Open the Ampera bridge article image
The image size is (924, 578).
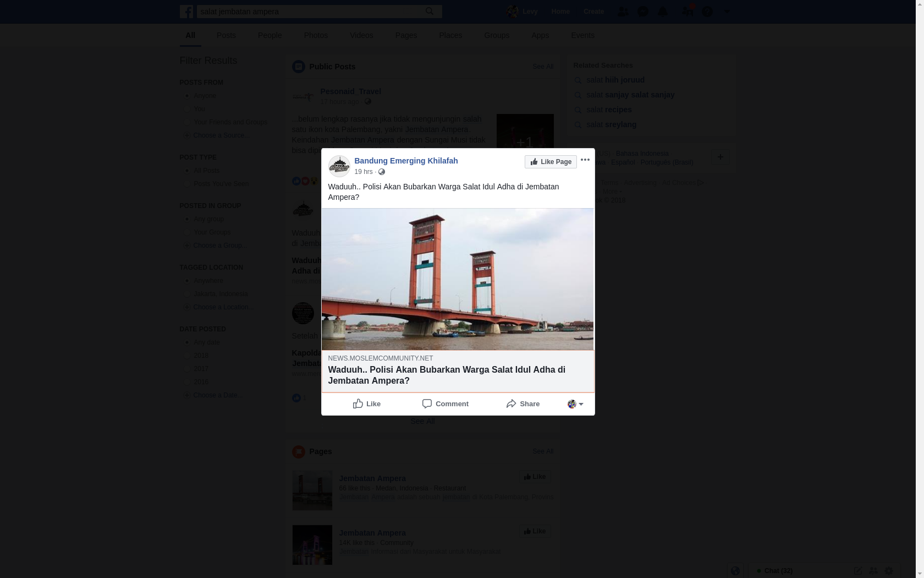(x=458, y=279)
